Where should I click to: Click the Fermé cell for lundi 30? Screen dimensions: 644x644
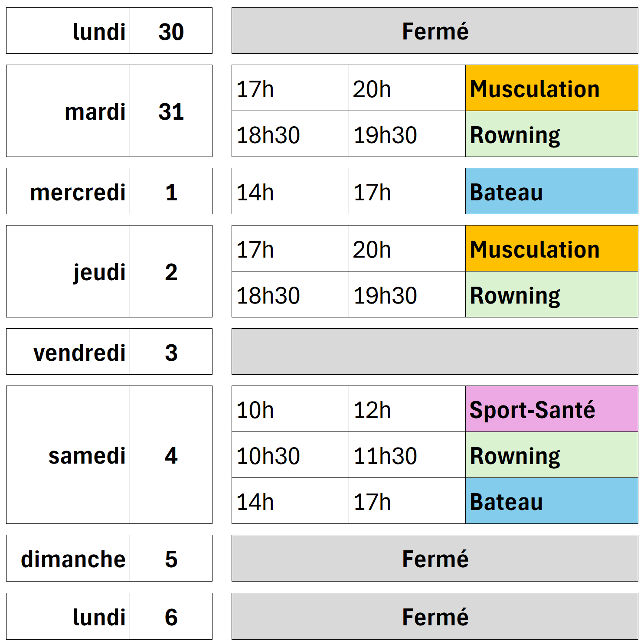coord(435,31)
